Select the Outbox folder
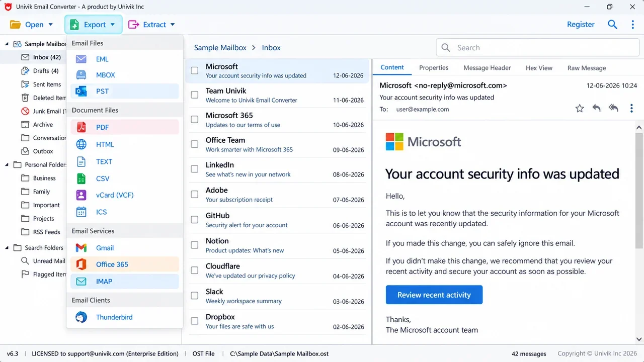The width and height of the screenshot is (644, 362). (x=38, y=151)
